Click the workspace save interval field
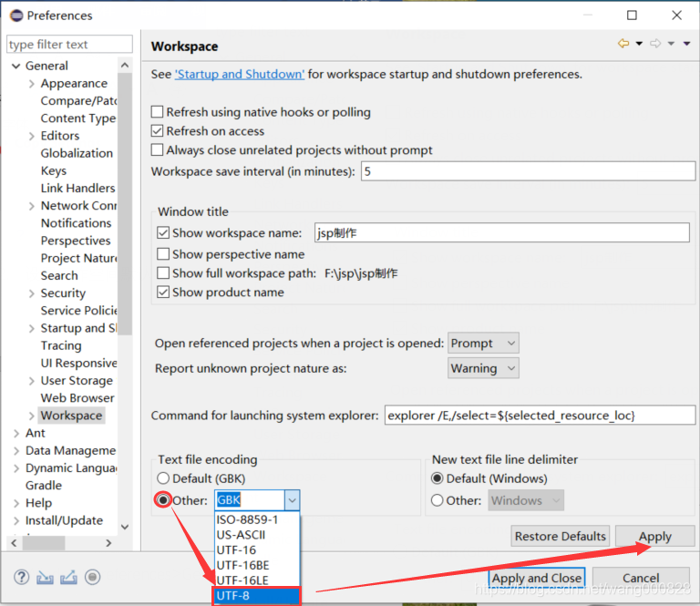Screen dimensions: 700x606 click(528, 171)
